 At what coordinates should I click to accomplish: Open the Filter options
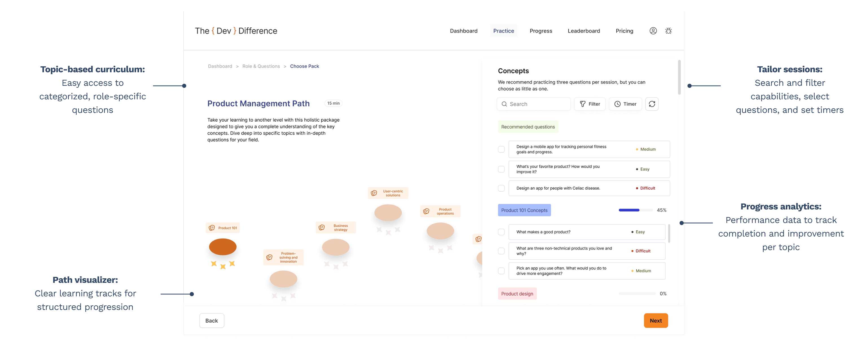point(589,104)
